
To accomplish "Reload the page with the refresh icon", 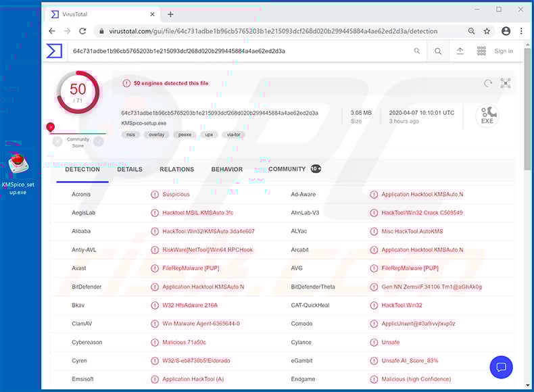I will tap(82, 31).
